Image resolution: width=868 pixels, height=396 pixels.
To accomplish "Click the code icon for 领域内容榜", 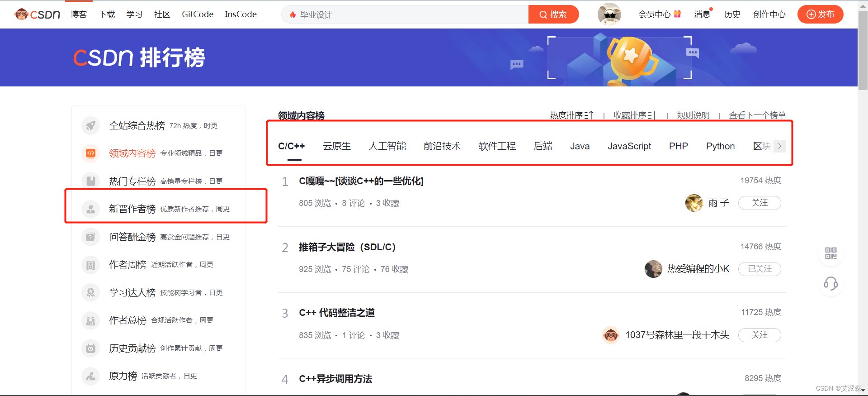I will 91,153.
